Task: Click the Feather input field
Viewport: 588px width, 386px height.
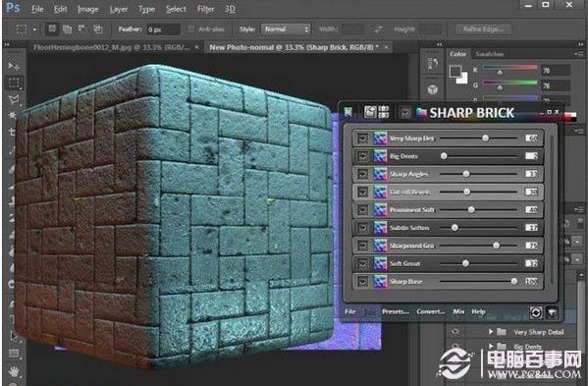Action: point(163,29)
